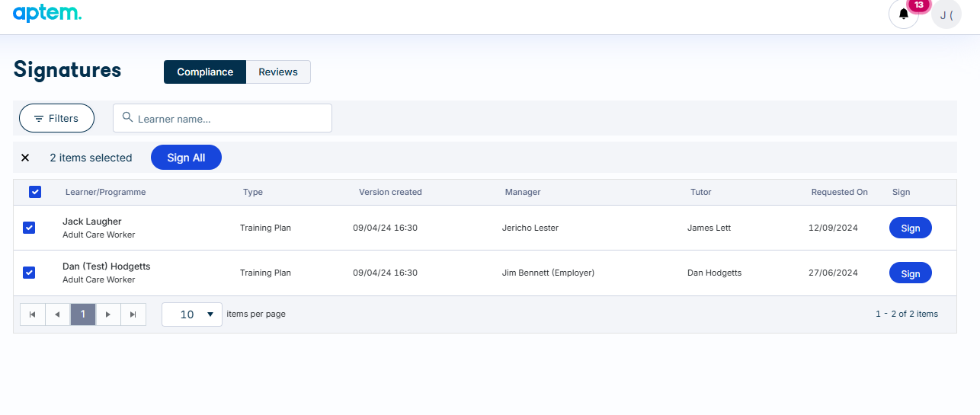The height and width of the screenshot is (415, 980).
Task: Click the requested date 27/06/2024
Action: (833, 273)
